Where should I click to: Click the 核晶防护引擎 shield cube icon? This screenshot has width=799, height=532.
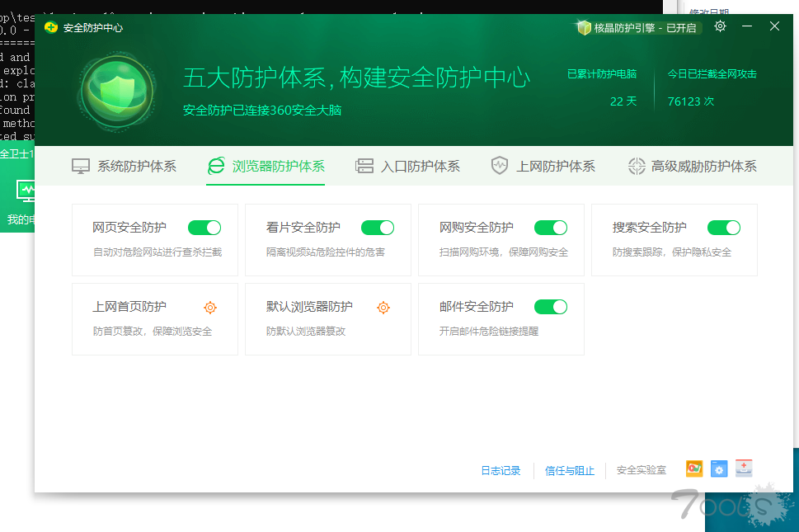(584, 27)
